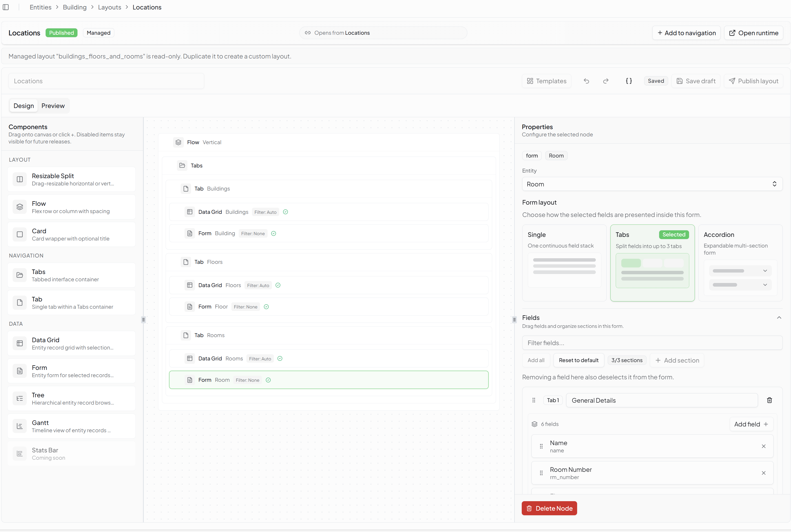Focus the Filter fields input
Viewport: 791px width, 532px height.
(652, 343)
